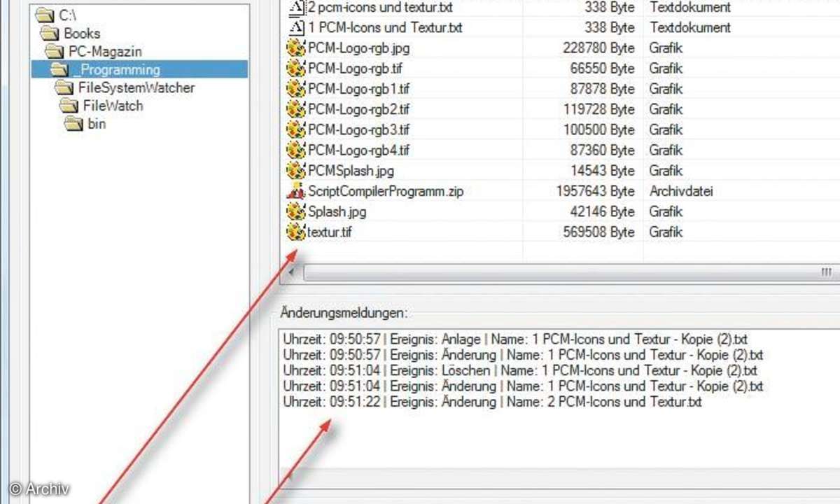
Task: Select the 09:51:22 Änderung log entry
Action: pos(492,402)
